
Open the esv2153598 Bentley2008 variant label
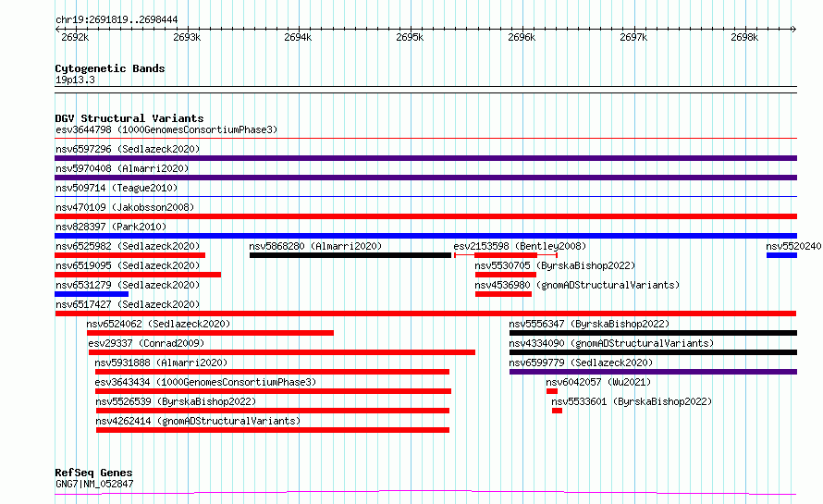pyautogui.click(x=520, y=246)
